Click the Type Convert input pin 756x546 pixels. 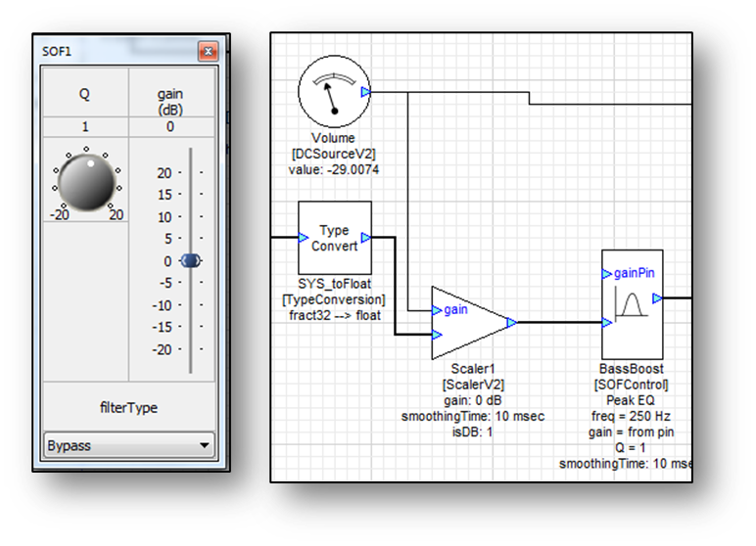(x=303, y=238)
